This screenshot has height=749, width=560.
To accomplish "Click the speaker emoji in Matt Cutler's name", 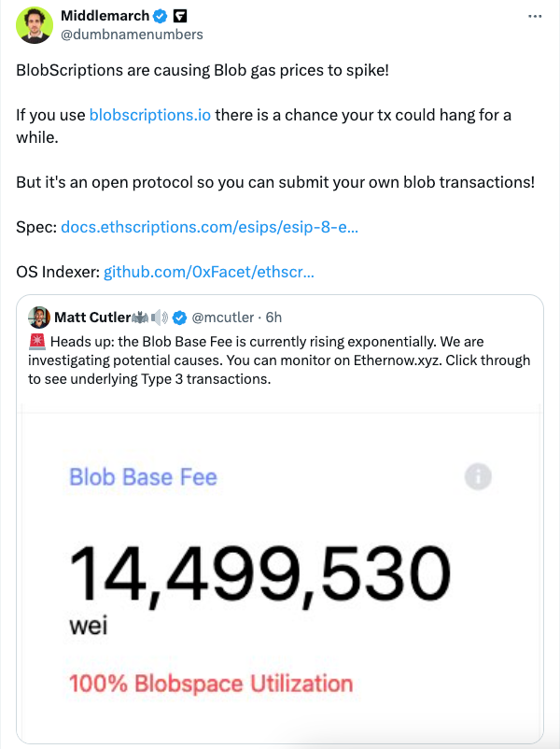I will [159, 318].
